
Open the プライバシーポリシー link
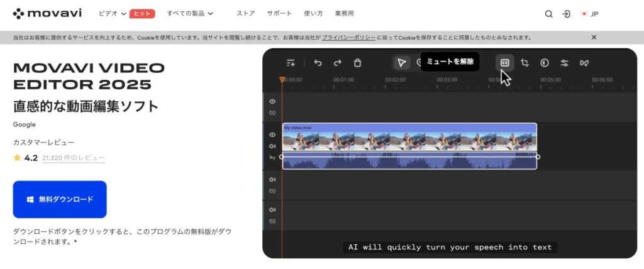348,37
